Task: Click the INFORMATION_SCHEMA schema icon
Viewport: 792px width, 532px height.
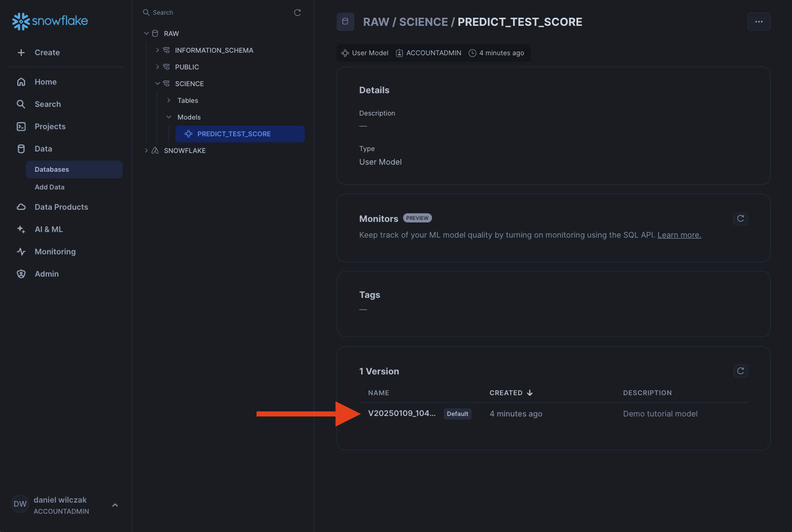Action: [x=166, y=50]
